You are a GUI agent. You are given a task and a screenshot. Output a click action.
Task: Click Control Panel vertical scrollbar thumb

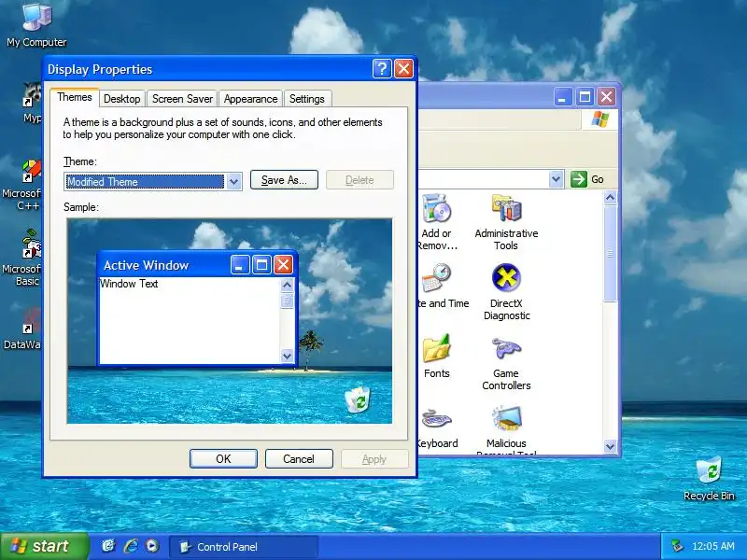tap(611, 253)
